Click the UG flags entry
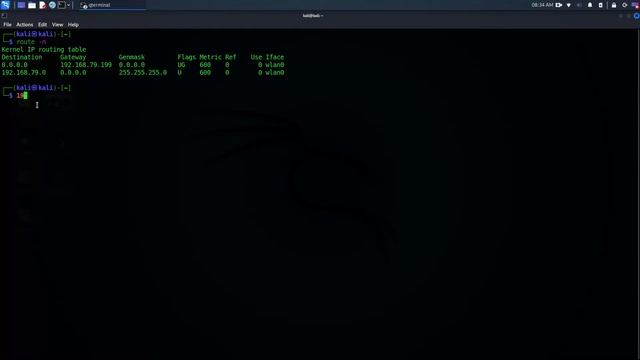Screen dimensions: 640x360 181,65
